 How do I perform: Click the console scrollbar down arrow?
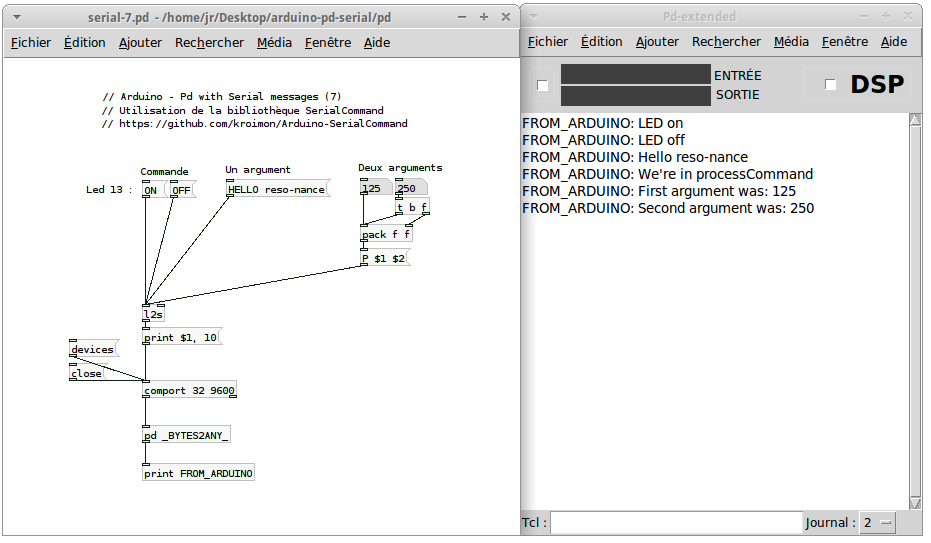click(915, 503)
